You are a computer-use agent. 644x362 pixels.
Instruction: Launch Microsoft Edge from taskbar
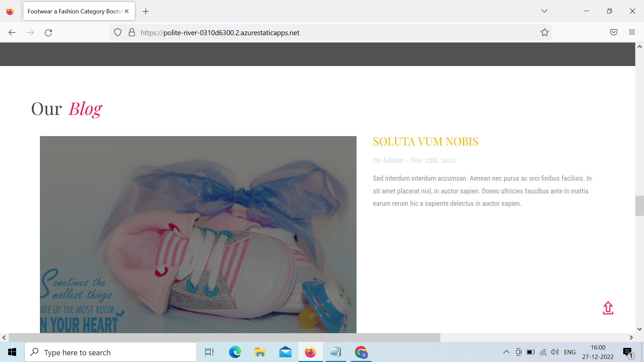(235, 352)
